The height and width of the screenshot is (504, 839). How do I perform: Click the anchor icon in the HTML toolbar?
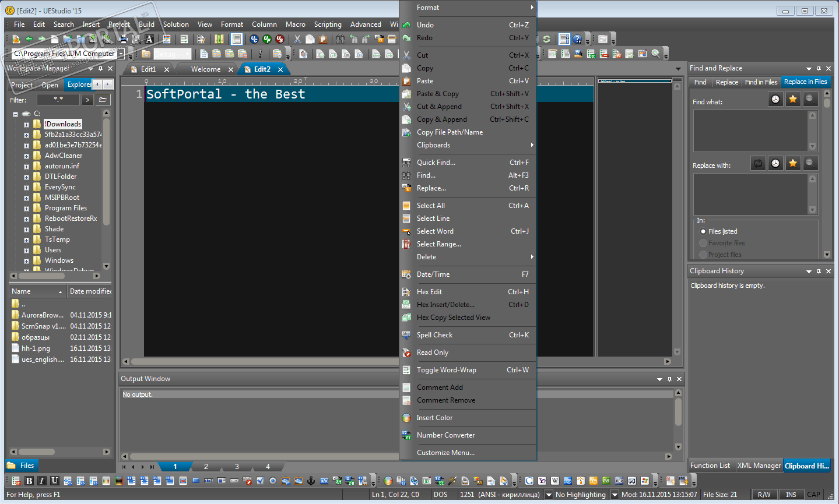[x=311, y=481]
